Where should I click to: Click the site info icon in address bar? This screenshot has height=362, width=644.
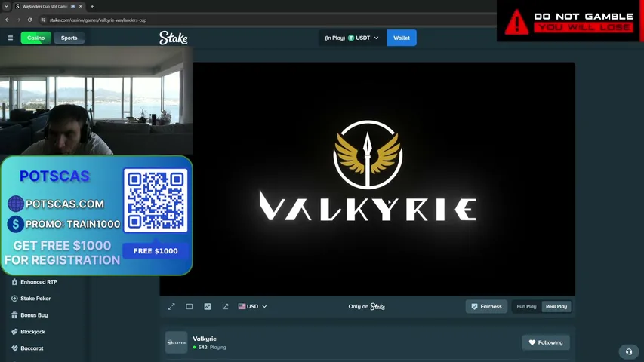click(43, 20)
